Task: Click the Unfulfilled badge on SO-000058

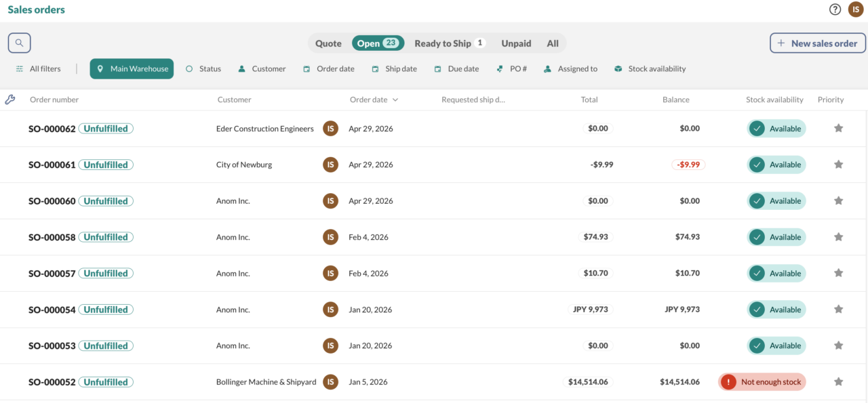Action: (x=106, y=237)
